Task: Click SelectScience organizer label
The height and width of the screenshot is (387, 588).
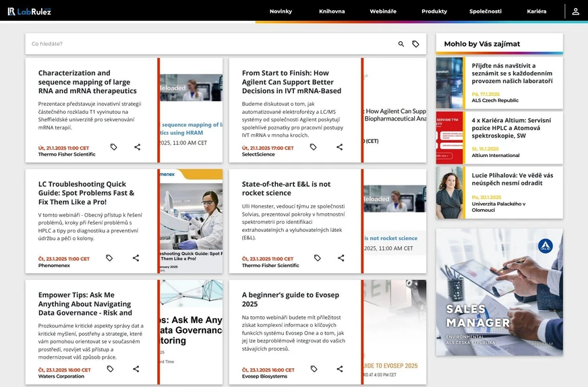Action: [x=258, y=154]
